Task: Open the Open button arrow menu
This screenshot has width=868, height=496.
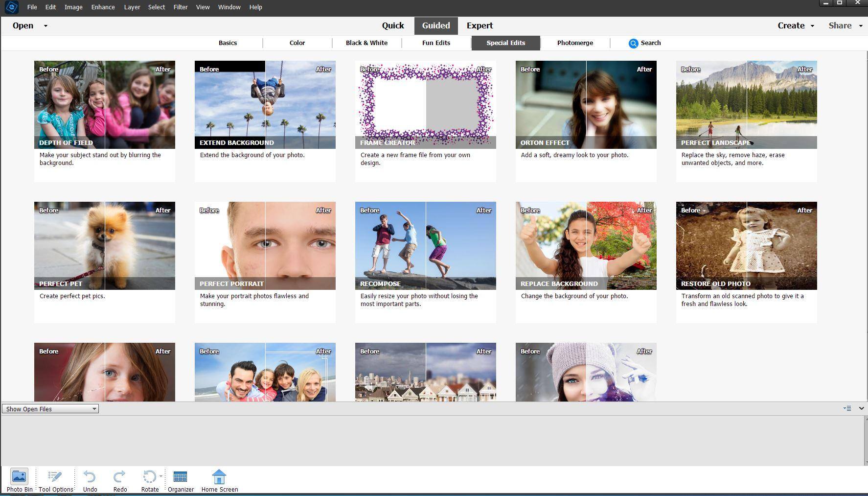Action: [45, 25]
